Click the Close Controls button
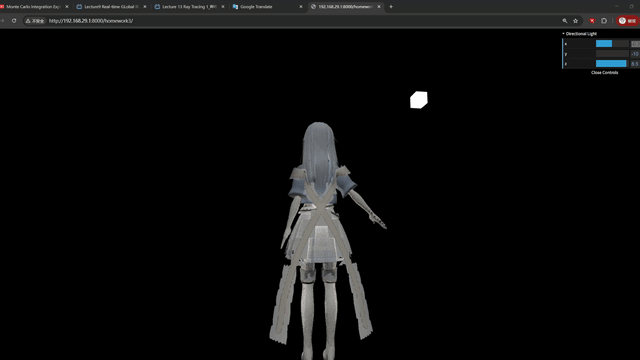640x360 pixels. [604, 73]
